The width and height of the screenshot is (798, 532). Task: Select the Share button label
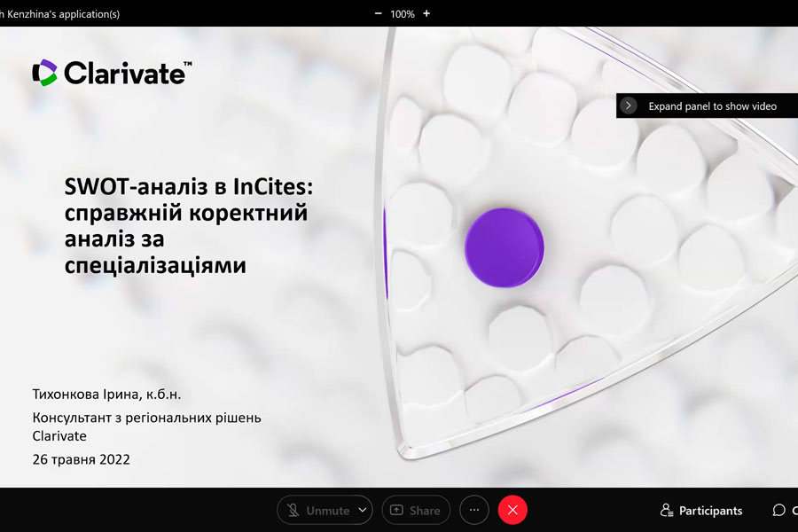click(x=425, y=511)
